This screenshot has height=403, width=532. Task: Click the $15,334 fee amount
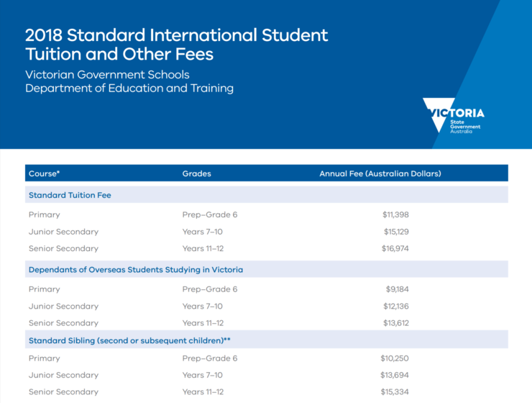click(395, 392)
